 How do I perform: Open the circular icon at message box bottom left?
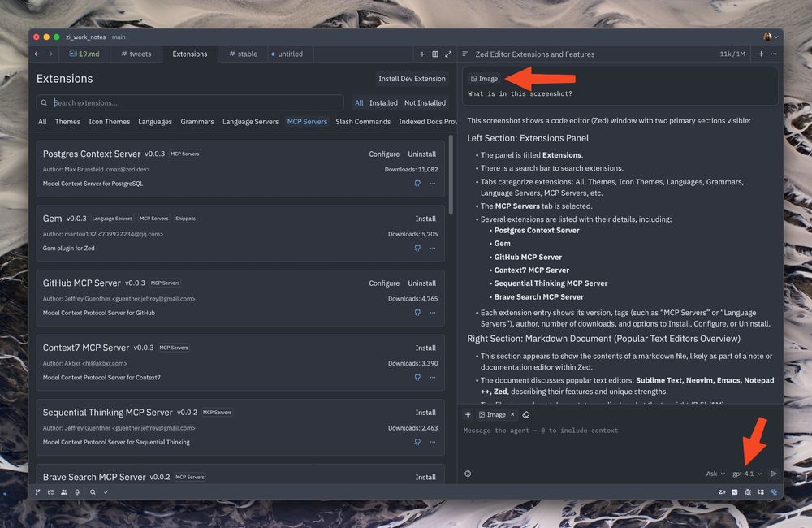[468, 474]
